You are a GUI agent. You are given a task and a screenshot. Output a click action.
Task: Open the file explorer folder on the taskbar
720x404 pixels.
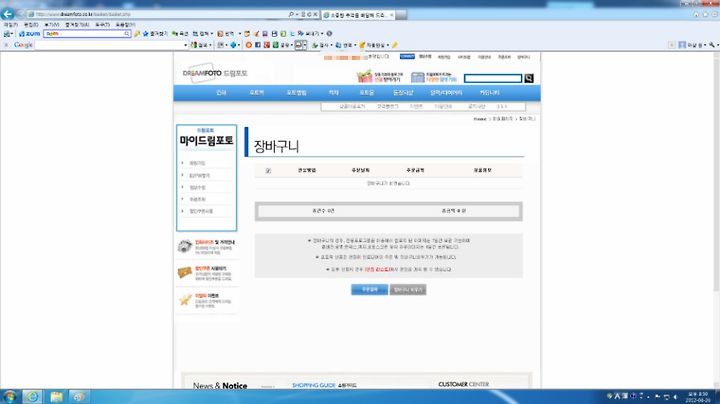[56, 397]
